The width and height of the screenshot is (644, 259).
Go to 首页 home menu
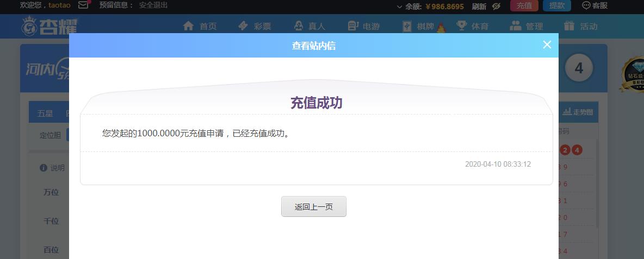pos(200,26)
